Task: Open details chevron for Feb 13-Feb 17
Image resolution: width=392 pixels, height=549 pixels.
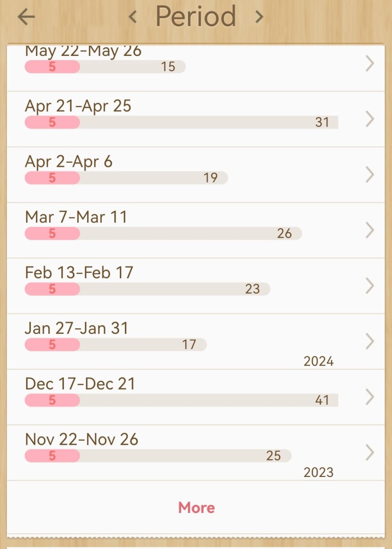Action: (370, 286)
